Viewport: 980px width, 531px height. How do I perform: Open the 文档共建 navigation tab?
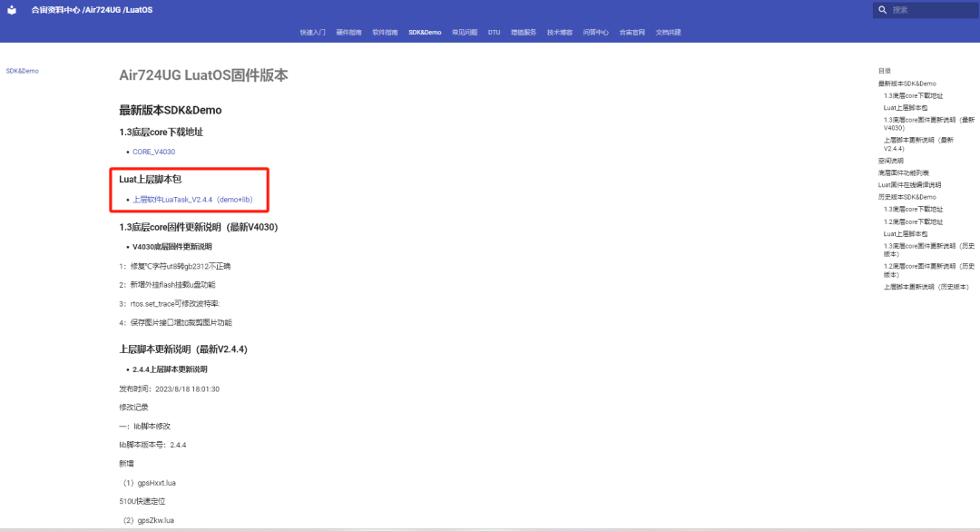pyautogui.click(x=668, y=33)
